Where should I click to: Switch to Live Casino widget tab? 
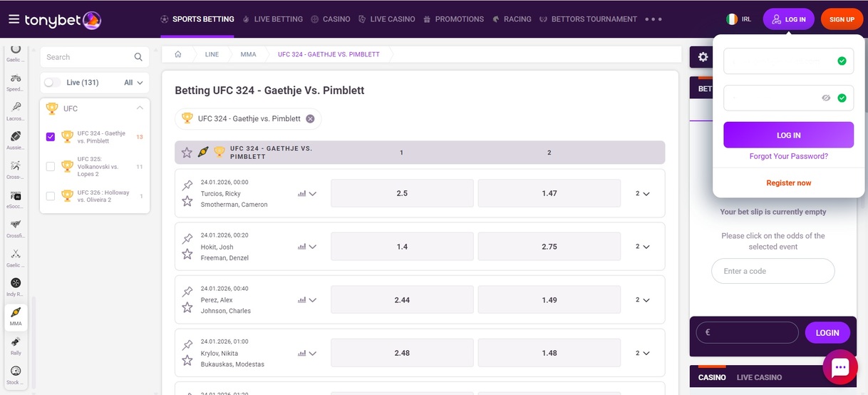[759, 377]
